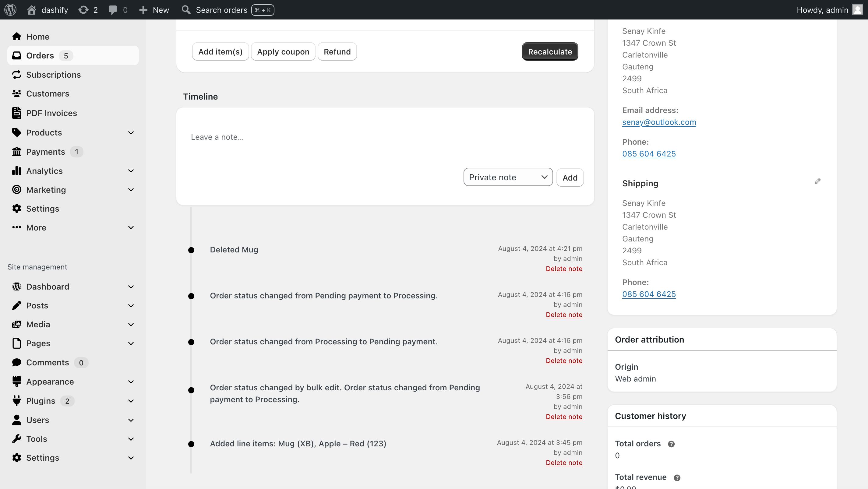Image resolution: width=868 pixels, height=489 pixels.
Task: Click the Customers people icon
Action: point(16,93)
